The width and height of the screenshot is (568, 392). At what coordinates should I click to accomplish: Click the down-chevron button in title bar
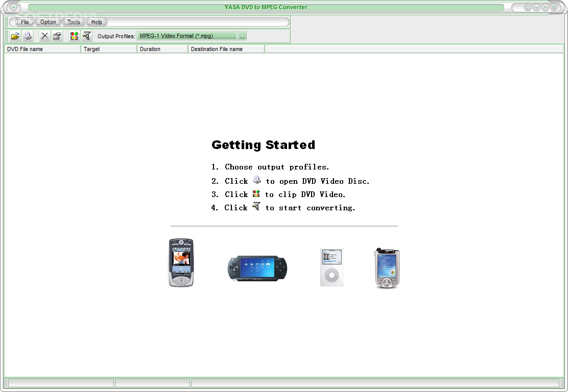point(536,7)
